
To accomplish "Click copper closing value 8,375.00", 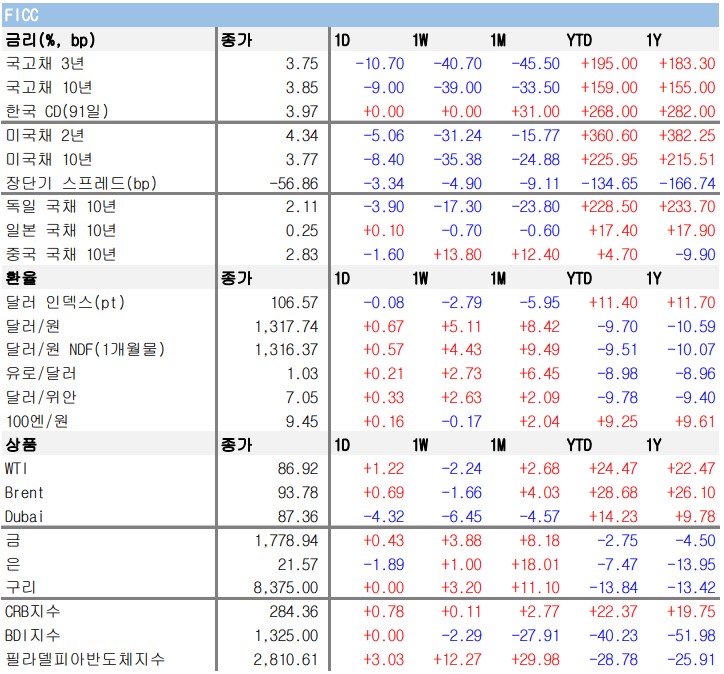I will [286, 588].
